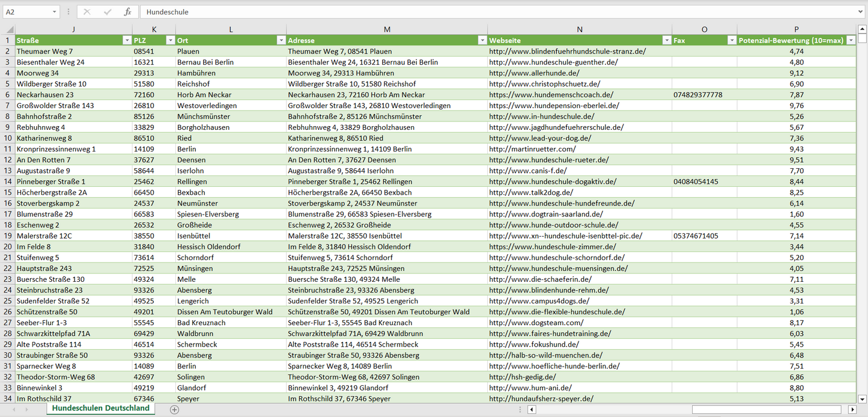Open the PLZ column filter dropdown

coord(170,40)
